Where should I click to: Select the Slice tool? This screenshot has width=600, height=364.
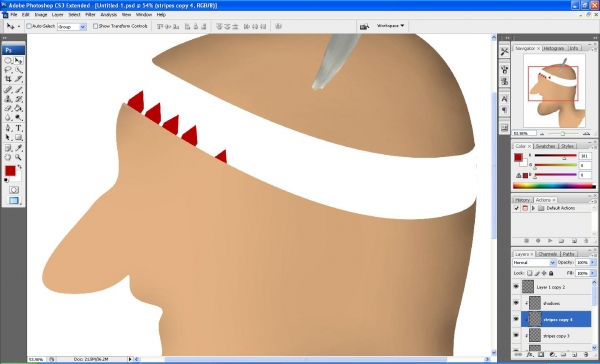pyautogui.click(x=18, y=79)
